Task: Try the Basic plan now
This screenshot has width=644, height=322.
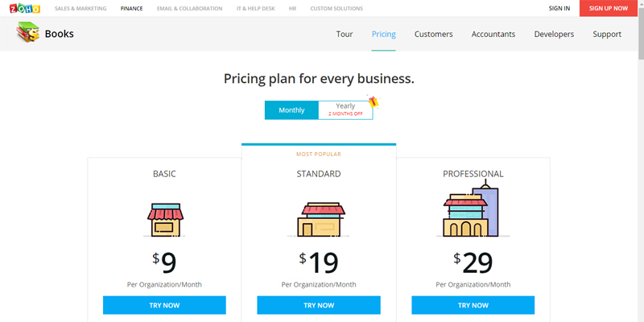Action: (x=164, y=305)
